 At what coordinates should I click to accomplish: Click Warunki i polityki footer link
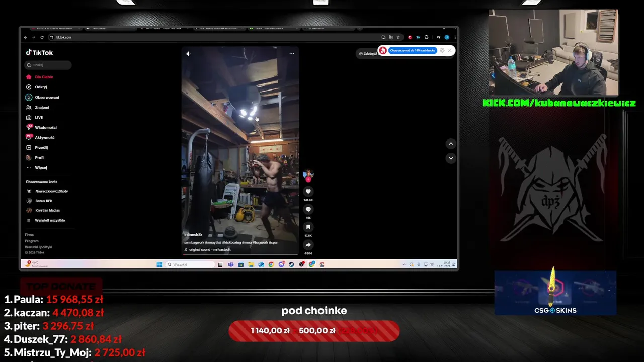39,247
